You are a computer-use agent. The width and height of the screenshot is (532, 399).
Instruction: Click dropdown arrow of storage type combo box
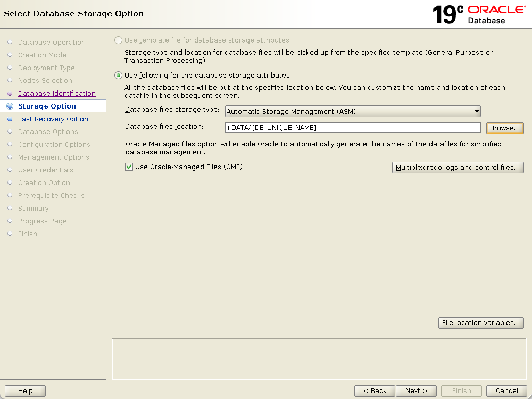(x=476, y=111)
